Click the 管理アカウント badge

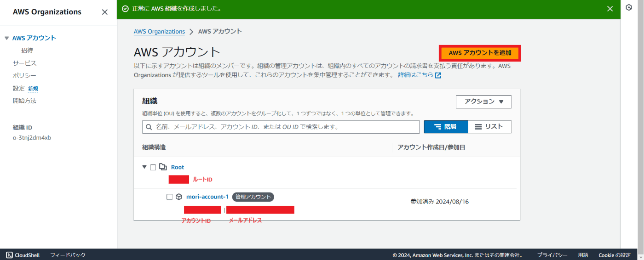(253, 197)
